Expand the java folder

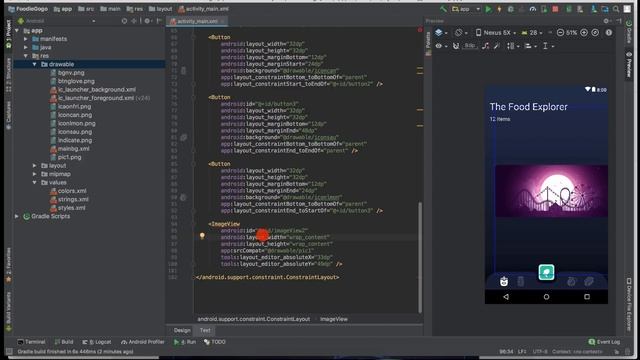pyautogui.click(x=26, y=48)
